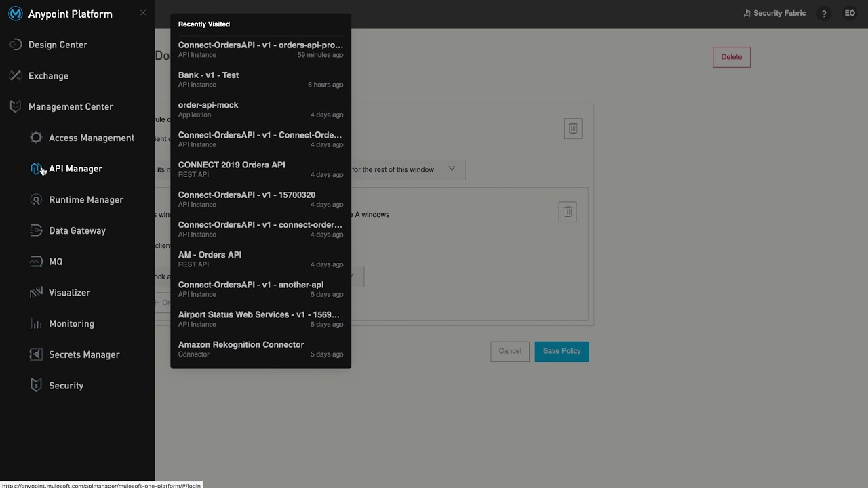
Task: Open Connect-OrdersAPI - v1 - Connect-Orde... entry
Action: coord(260,139)
